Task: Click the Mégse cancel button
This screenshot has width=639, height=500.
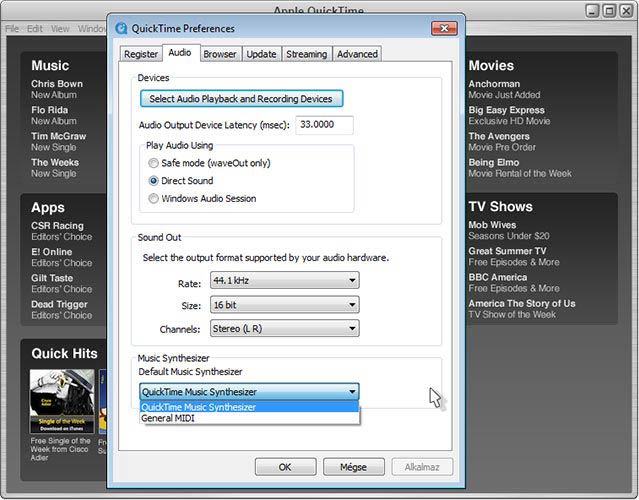Action: click(x=353, y=467)
